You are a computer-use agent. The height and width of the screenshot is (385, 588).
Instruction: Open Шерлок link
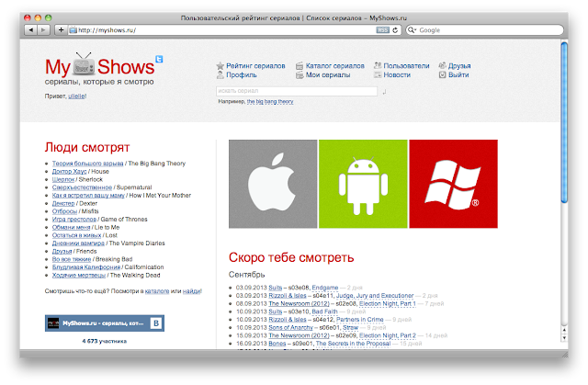click(x=63, y=179)
